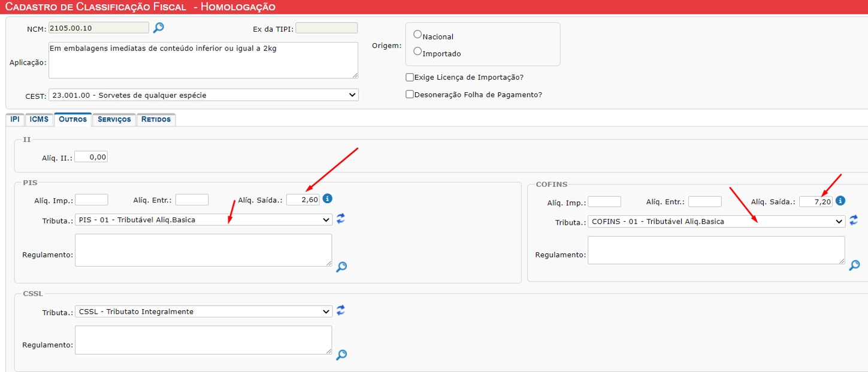
Task: Show PIS Alíq. Saída info icon
Action: pos(328,198)
